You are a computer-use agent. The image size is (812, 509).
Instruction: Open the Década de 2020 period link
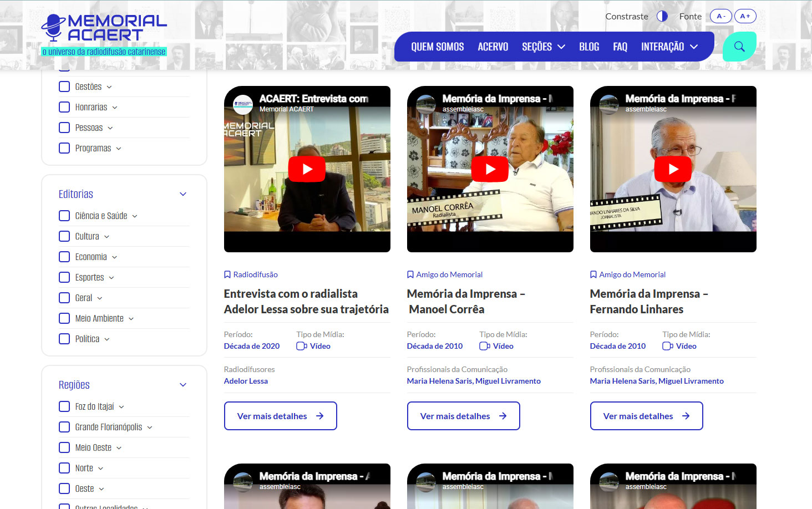(x=252, y=346)
